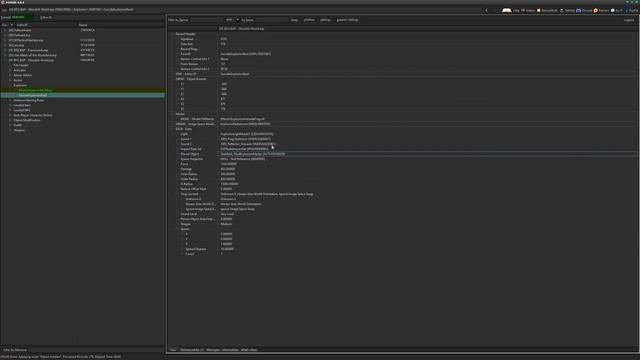Image resolution: width=640 pixels, height=360 pixels.
Task: Expand the Leveled Item group
Action: (10, 105)
